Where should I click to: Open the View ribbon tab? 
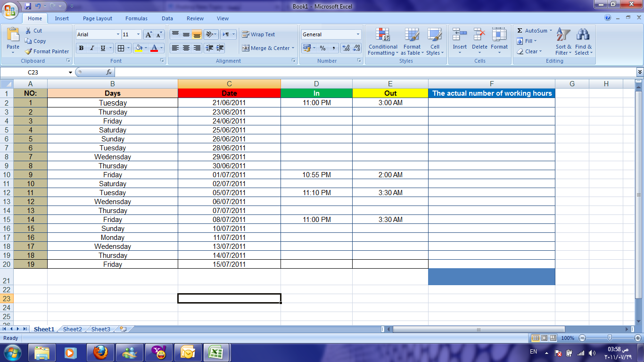[x=223, y=18]
